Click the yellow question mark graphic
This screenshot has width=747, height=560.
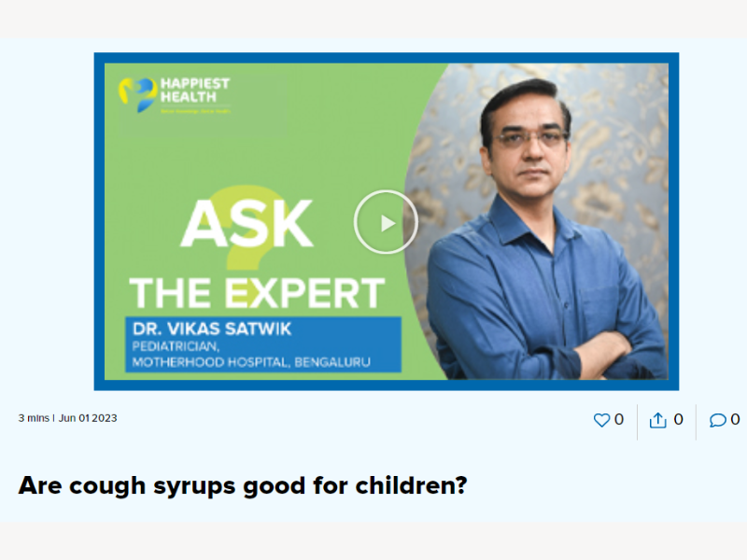click(x=247, y=229)
